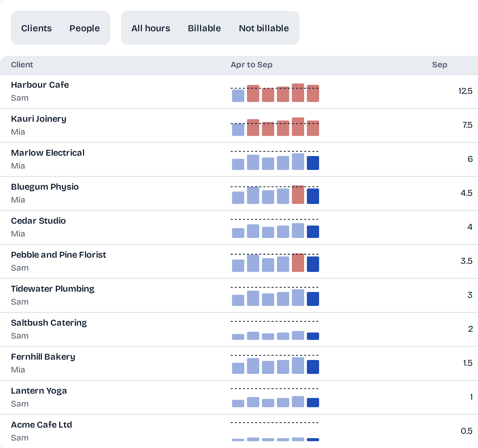Click the Apr to Sep column header
This screenshot has height=448, width=478.
[251, 65]
